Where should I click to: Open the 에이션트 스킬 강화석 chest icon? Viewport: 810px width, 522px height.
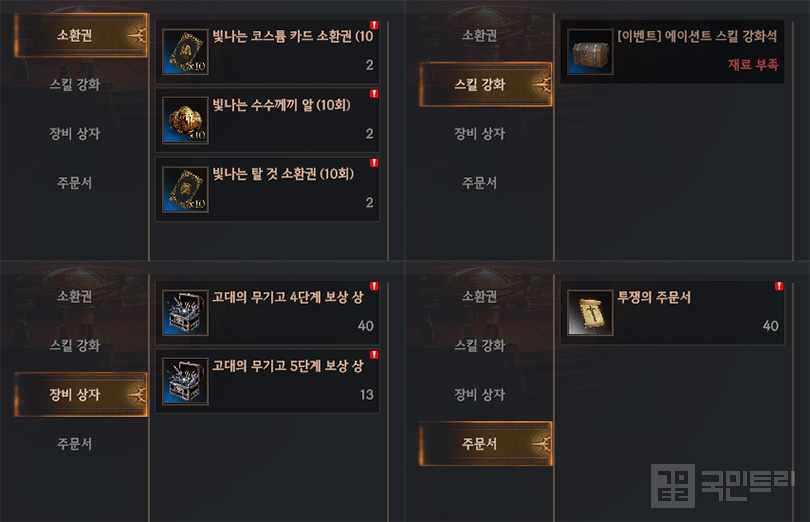(x=590, y=52)
